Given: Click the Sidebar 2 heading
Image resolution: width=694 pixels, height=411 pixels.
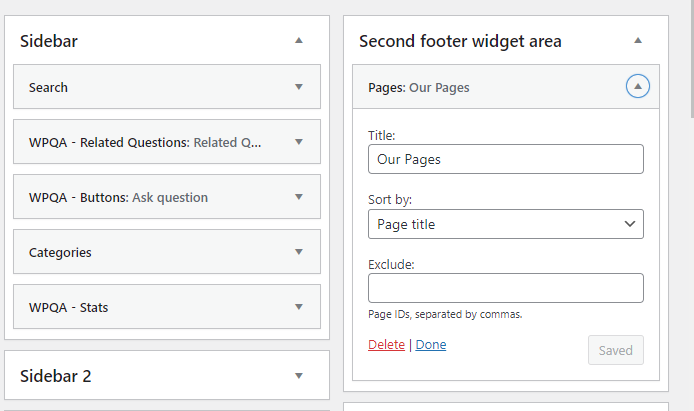Looking at the screenshot, I should coord(55,376).
